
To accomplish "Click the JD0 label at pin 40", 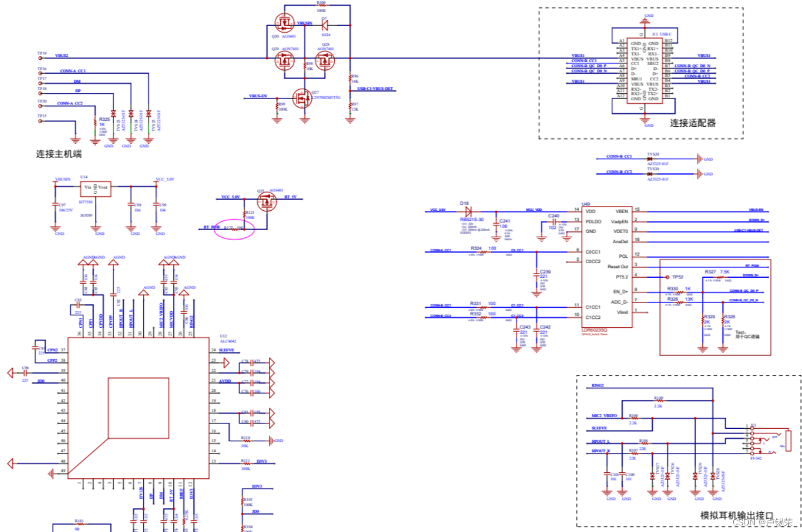I will 41,380.
